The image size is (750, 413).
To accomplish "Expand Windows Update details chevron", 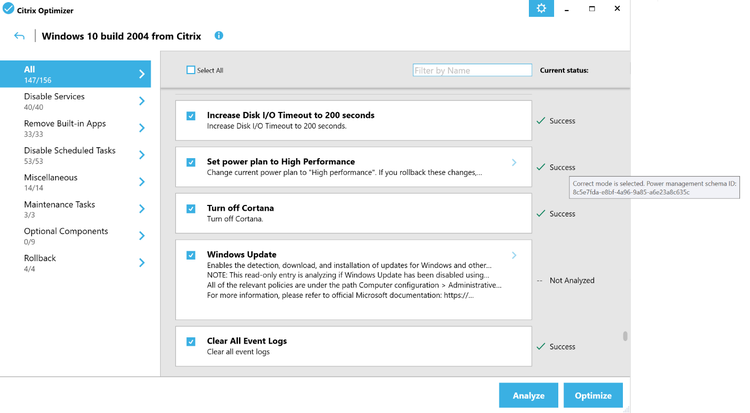I will coord(514,256).
